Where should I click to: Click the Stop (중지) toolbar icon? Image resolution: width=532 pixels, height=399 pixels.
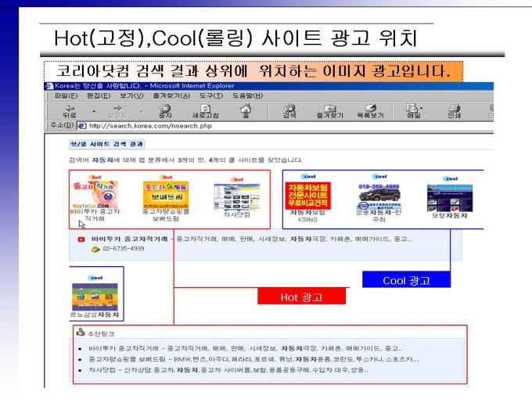tap(165, 111)
